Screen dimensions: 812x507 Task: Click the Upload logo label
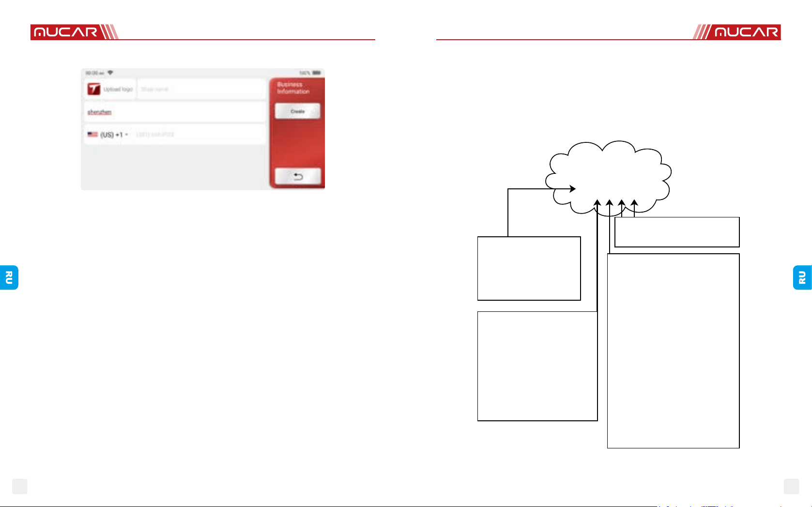coord(118,89)
